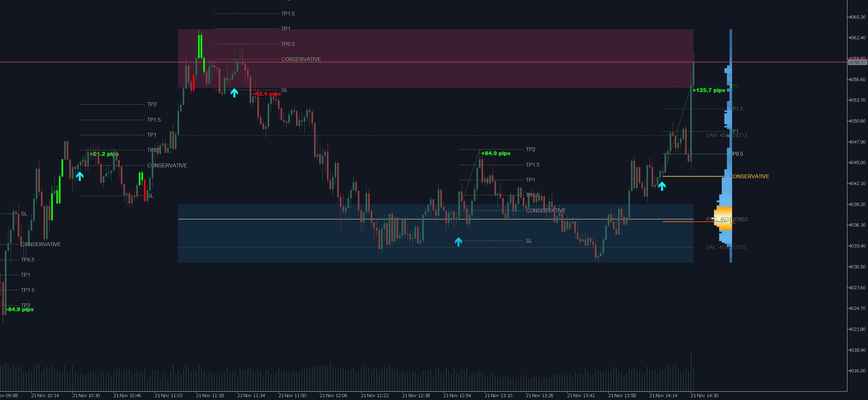Select the +21.2 pips label
Image resolution: width=868 pixels, height=400 pixels.
pos(104,154)
